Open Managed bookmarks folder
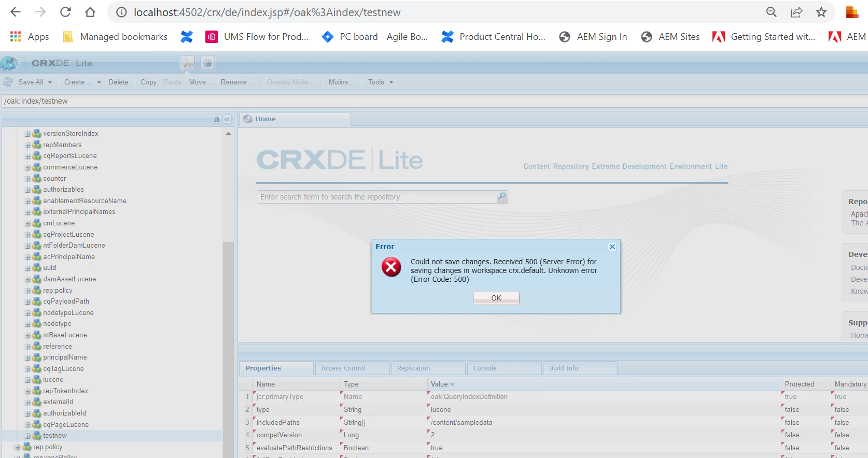 tap(115, 37)
